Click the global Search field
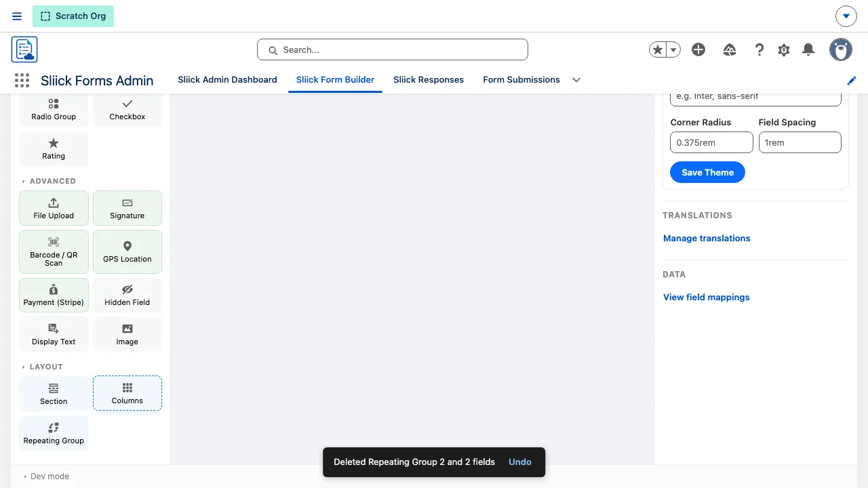Image resolution: width=868 pixels, height=488 pixels. pos(393,49)
